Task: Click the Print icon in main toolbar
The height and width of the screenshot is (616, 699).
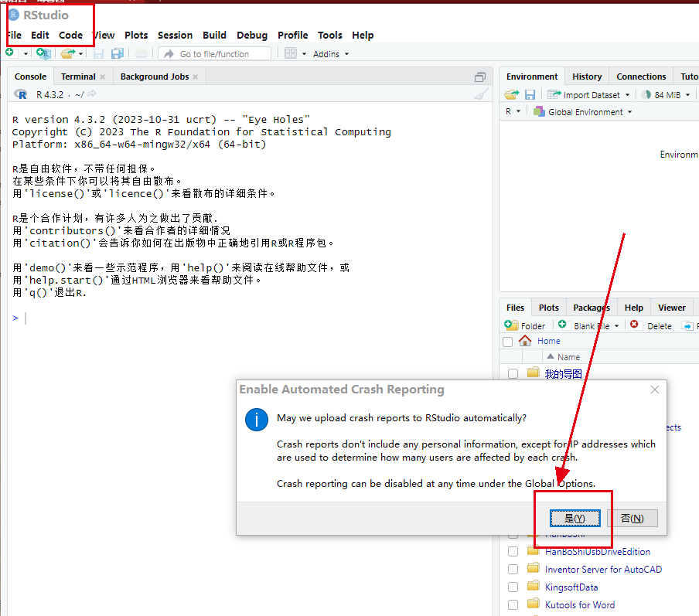Action: point(142,53)
